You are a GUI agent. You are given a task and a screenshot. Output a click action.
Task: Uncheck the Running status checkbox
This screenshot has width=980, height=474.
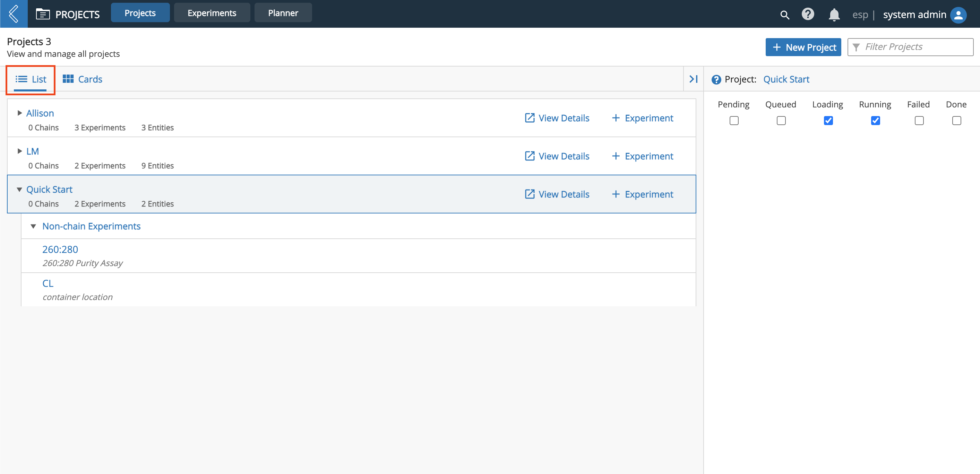click(x=875, y=121)
